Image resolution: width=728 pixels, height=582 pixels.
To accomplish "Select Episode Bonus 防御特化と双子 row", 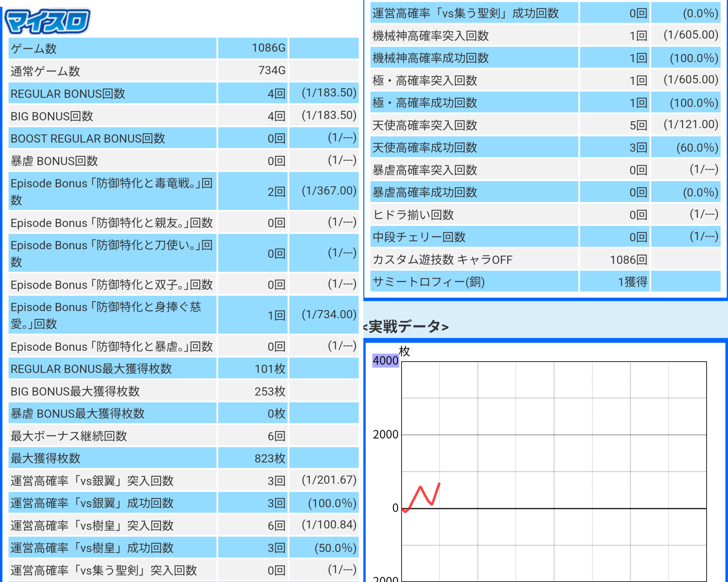I will (x=183, y=285).
